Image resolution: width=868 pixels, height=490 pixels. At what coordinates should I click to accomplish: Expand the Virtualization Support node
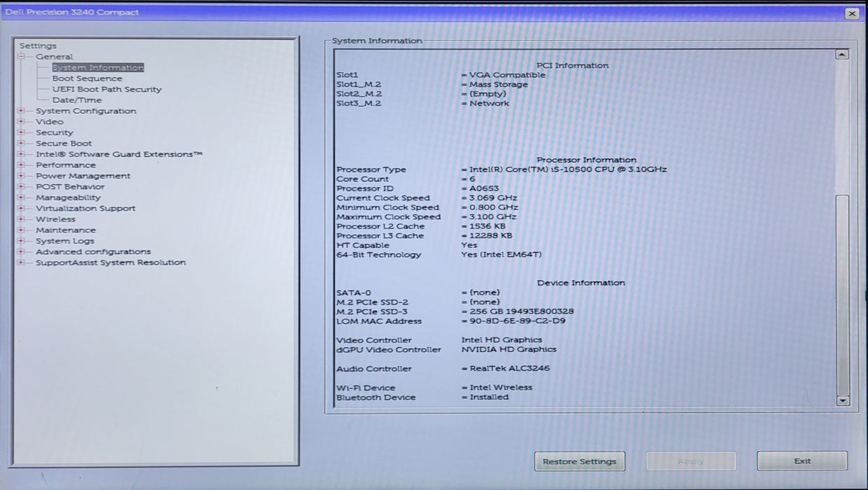(x=21, y=209)
